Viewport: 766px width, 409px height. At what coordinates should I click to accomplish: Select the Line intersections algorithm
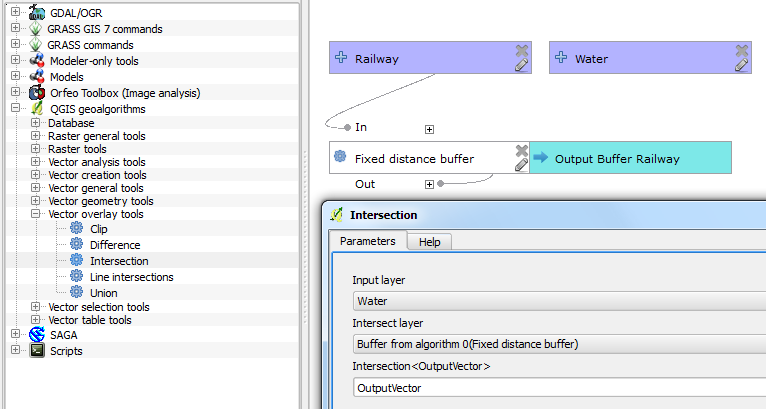tap(131, 277)
